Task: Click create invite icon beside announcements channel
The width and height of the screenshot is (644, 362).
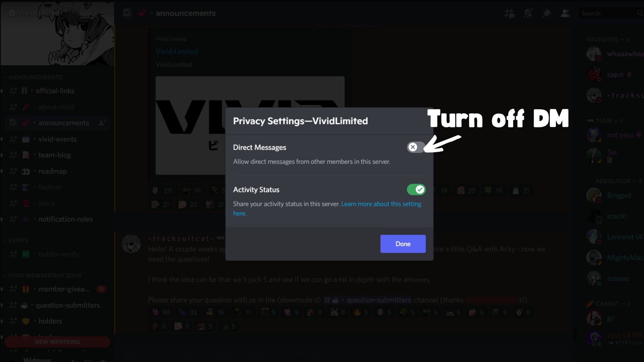Action: click(x=102, y=123)
